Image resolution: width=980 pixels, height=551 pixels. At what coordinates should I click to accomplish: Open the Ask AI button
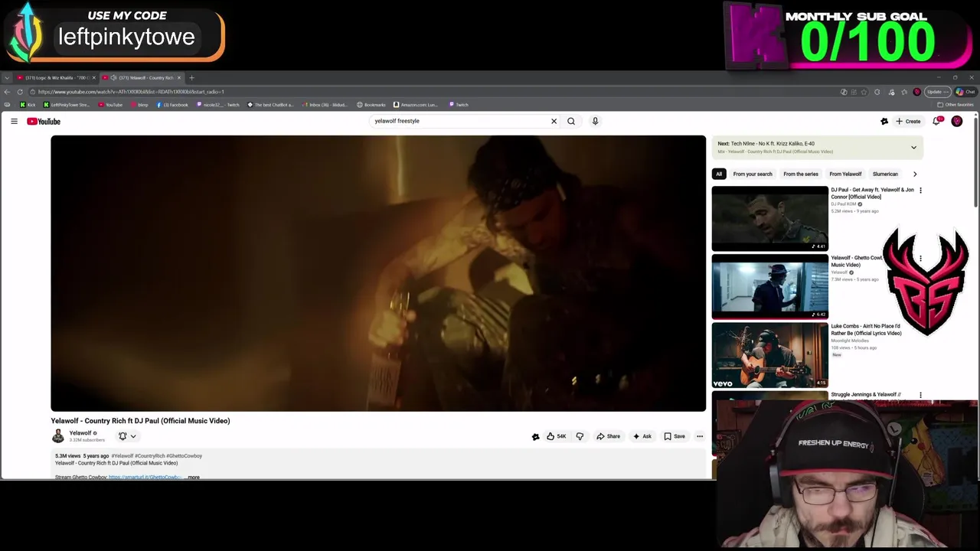[642, 436]
